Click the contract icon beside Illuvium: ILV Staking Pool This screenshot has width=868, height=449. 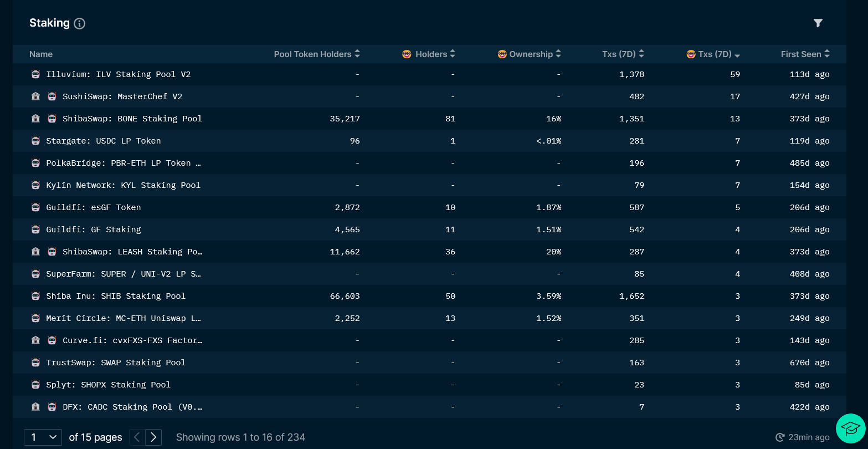(x=35, y=74)
